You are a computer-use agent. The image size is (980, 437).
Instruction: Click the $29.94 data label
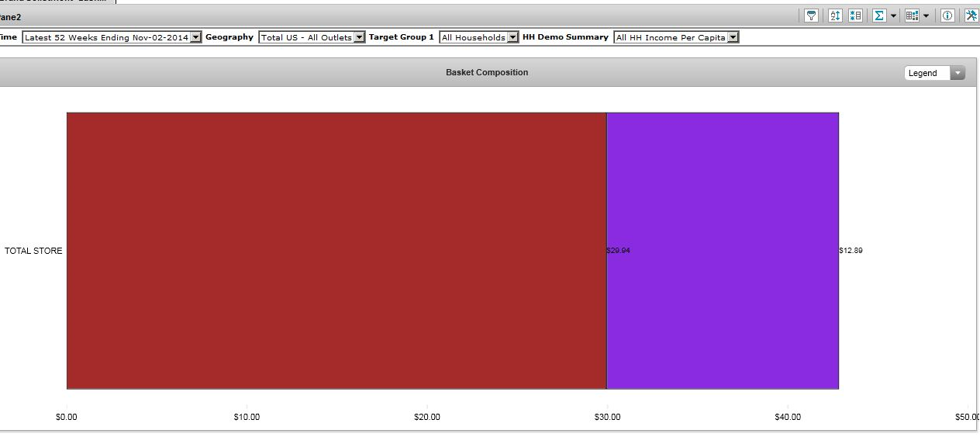(x=619, y=251)
